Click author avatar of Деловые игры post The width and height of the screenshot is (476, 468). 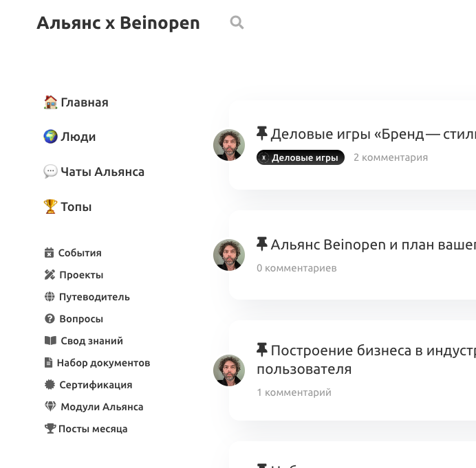[229, 145]
